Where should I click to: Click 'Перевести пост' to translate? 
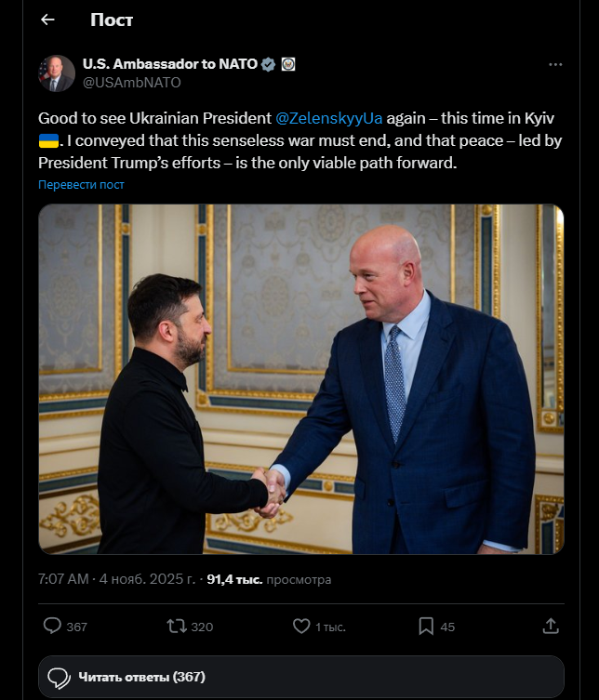click(81, 184)
